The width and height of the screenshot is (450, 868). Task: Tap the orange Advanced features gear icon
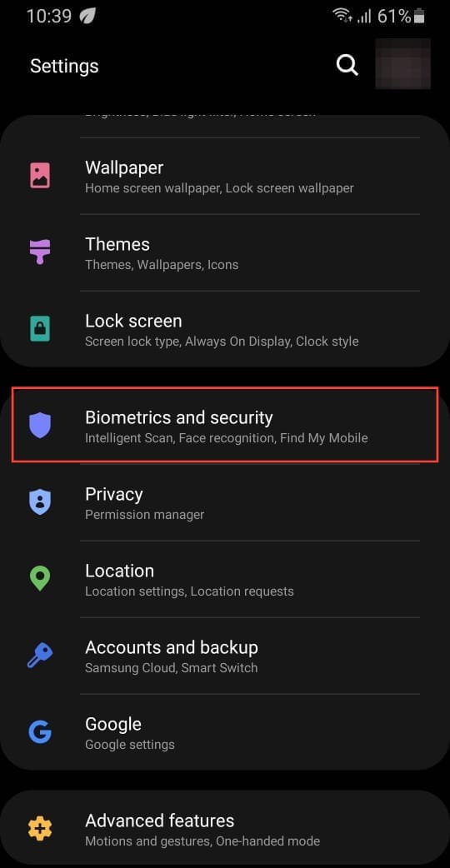tap(40, 829)
